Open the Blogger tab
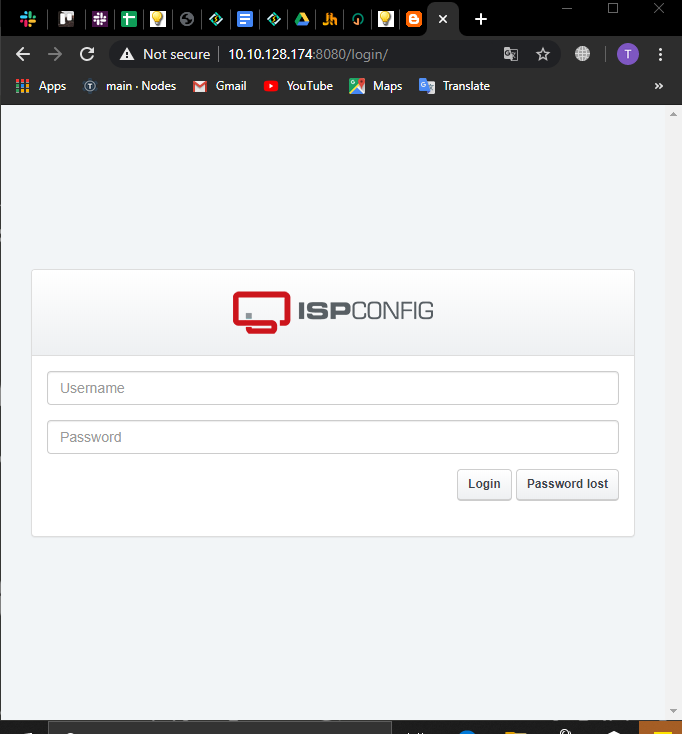This screenshot has width=682, height=734. tap(414, 19)
